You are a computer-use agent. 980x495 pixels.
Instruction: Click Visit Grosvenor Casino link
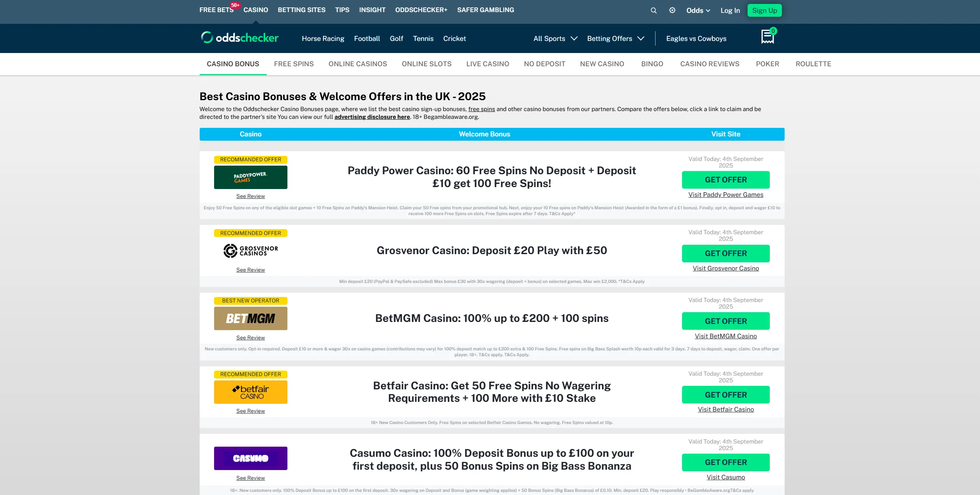click(726, 268)
